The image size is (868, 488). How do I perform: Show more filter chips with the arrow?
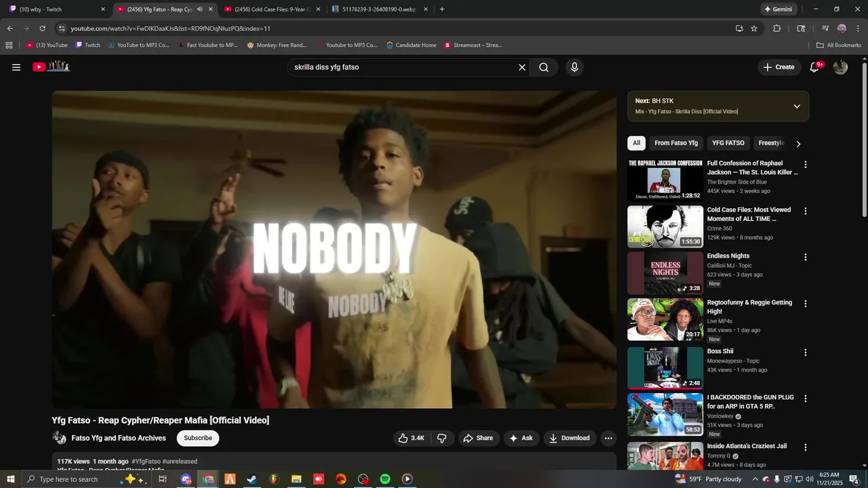[x=798, y=144]
